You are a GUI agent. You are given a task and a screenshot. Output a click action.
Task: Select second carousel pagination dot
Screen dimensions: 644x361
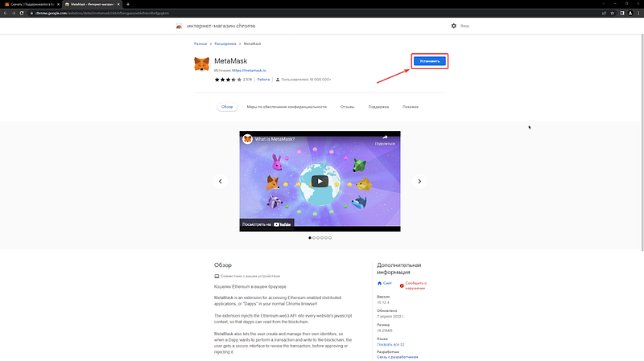(314, 238)
